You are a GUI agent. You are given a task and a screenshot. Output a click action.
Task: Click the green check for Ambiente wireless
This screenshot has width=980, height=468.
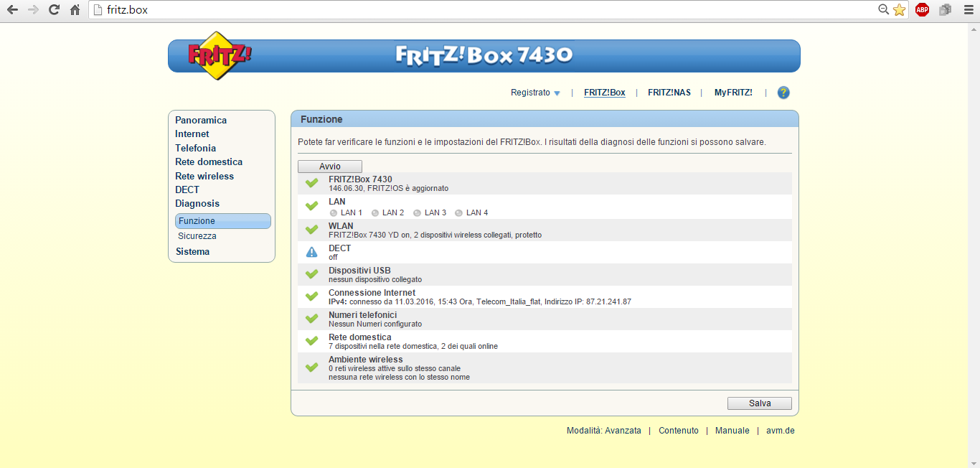point(311,368)
